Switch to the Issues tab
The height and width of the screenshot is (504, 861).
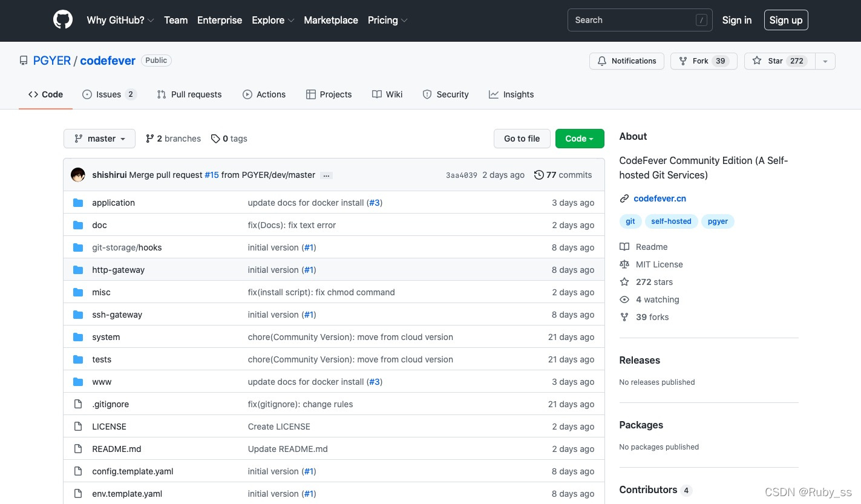(110, 94)
